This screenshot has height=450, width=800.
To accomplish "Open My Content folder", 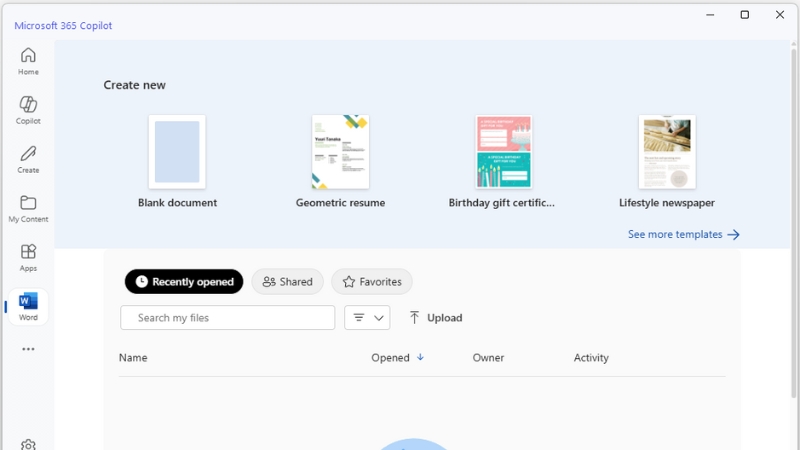I will click(28, 208).
